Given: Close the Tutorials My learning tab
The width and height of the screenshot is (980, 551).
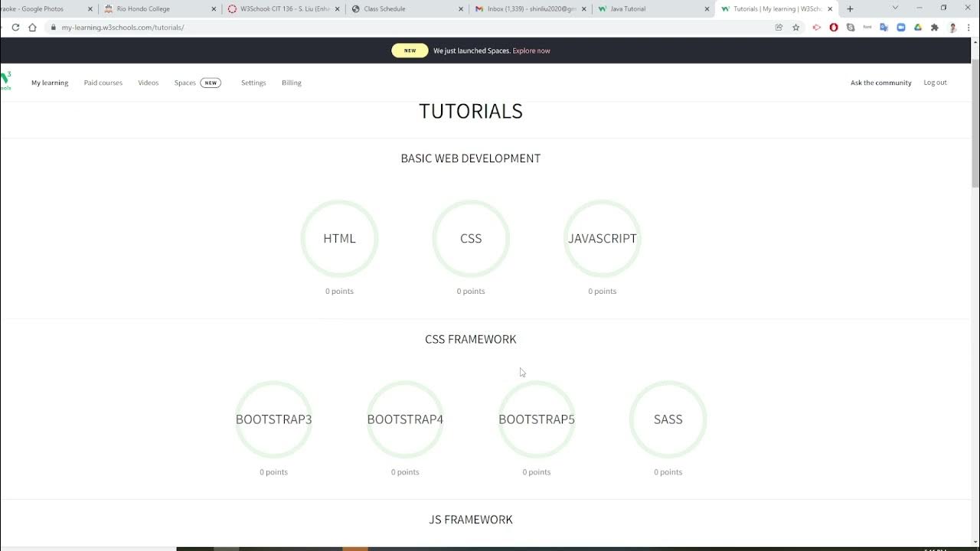Looking at the screenshot, I should [x=830, y=9].
